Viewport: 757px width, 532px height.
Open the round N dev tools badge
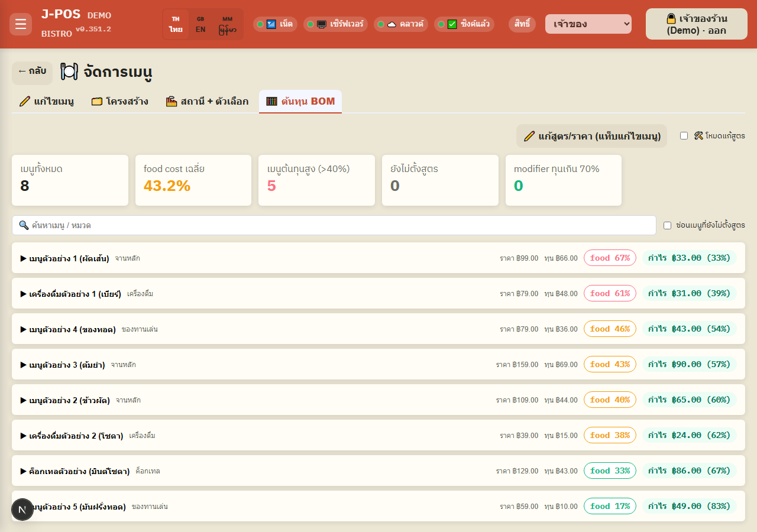tap(22, 510)
